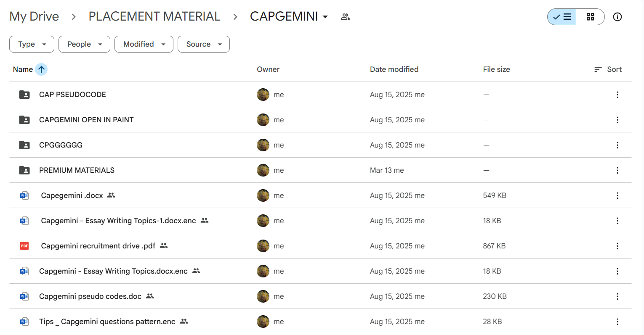The height and width of the screenshot is (335, 644).
Task: Select the Capegemini .docx file name
Action: 72,195
